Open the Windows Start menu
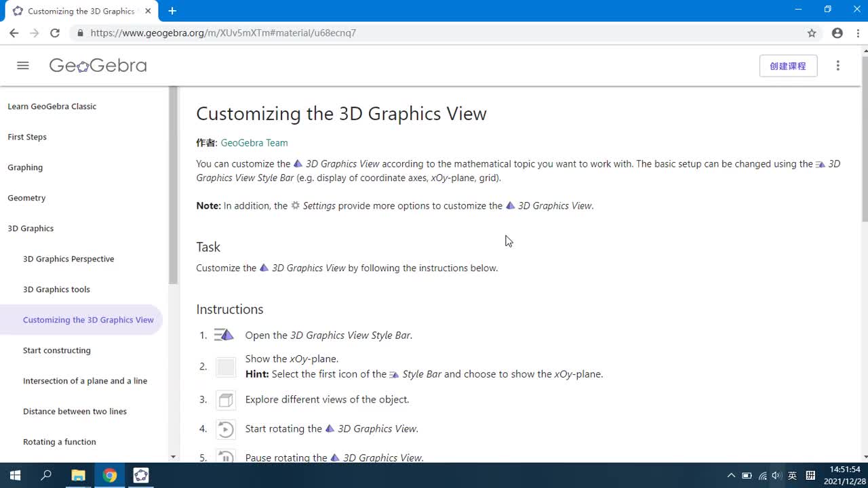 (x=15, y=475)
